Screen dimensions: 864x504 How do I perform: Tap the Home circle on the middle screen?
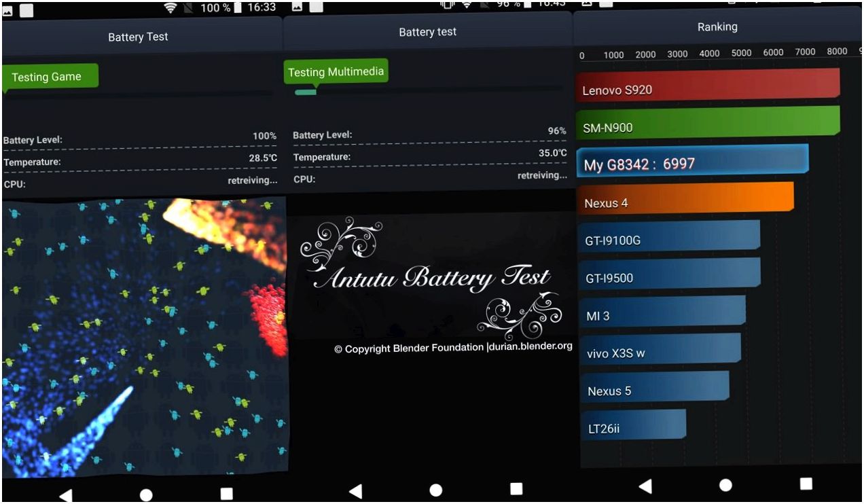pos(436,490)
